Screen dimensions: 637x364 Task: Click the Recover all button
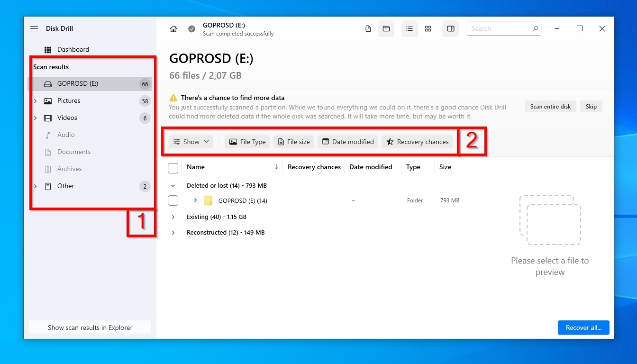(x=583, y=328)
